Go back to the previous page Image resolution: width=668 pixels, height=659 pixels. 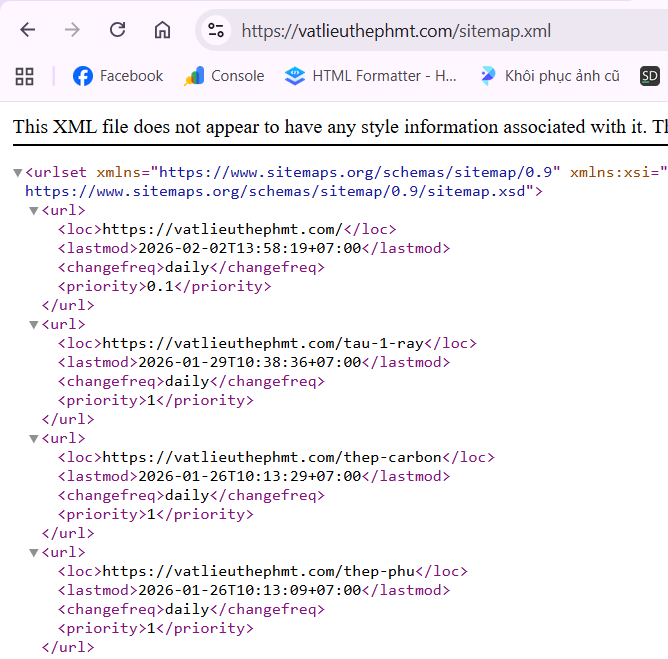tap(27, 30)
